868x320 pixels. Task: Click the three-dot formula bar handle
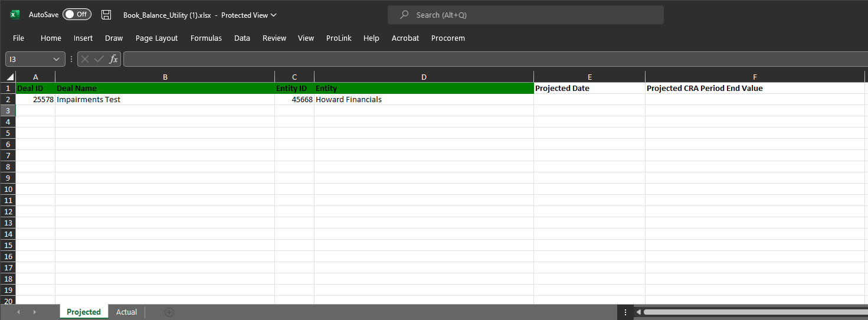pyautogui.click(x=71, y=59)
